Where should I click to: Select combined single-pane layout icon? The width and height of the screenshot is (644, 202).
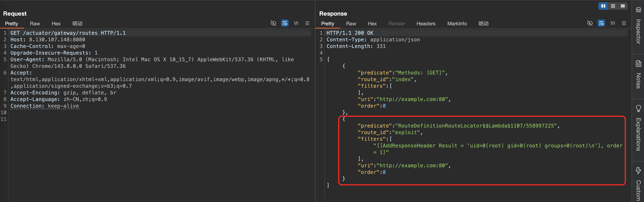coord(623,6)
